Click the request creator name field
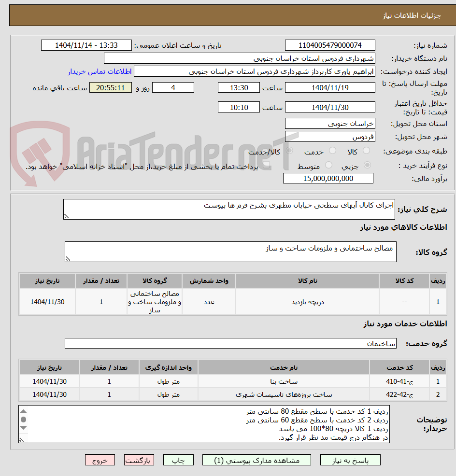 click(x=255, y=71)
